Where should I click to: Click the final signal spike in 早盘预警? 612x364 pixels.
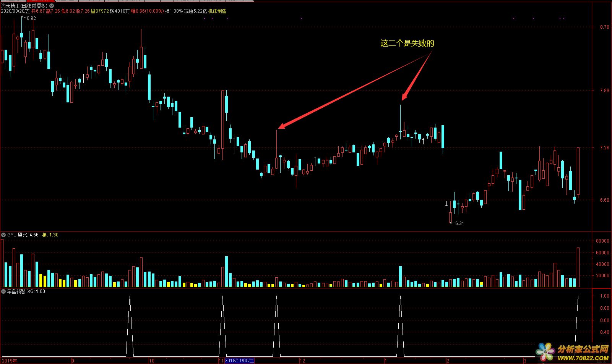click(x=578, y=296)
